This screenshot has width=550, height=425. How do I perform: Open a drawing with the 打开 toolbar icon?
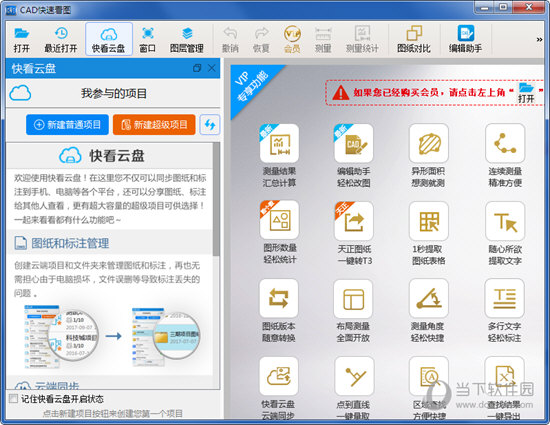(x=22, y=40)
